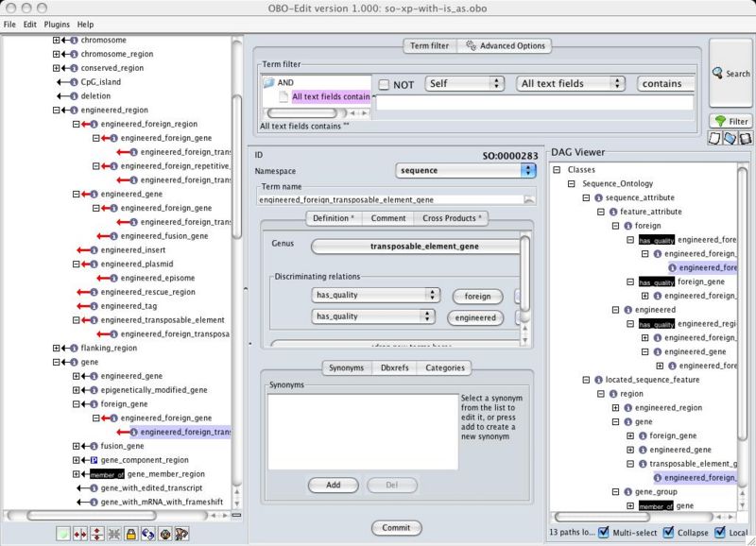Collapse the engineered_region node in left tree
756x546 pixels.
pos(56,110)
